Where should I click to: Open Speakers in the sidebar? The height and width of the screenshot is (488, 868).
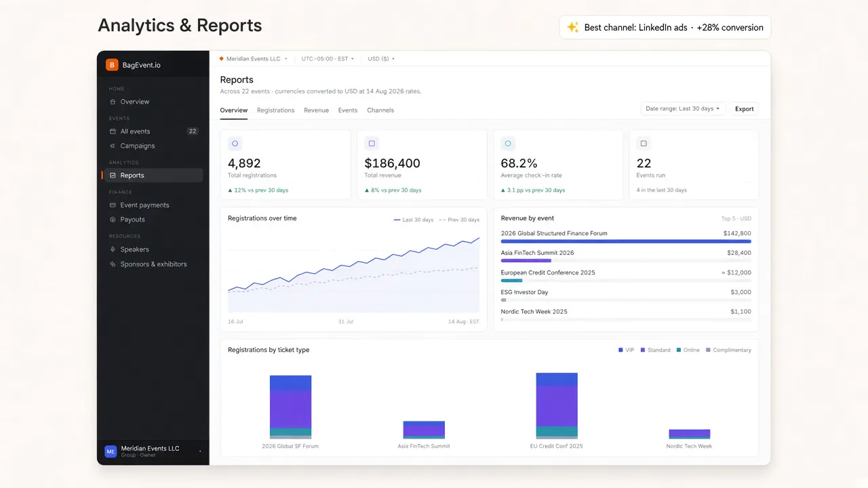click(153, 249)
